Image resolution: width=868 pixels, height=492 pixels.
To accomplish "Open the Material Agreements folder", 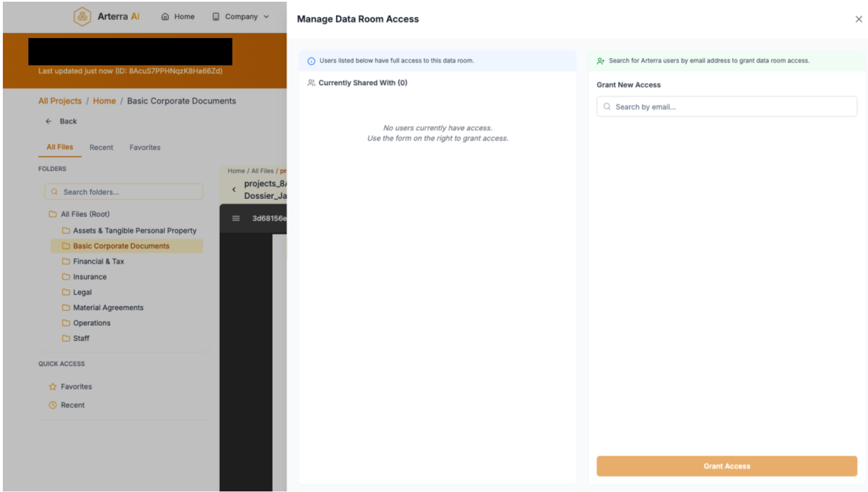I will tap(108, 307).
